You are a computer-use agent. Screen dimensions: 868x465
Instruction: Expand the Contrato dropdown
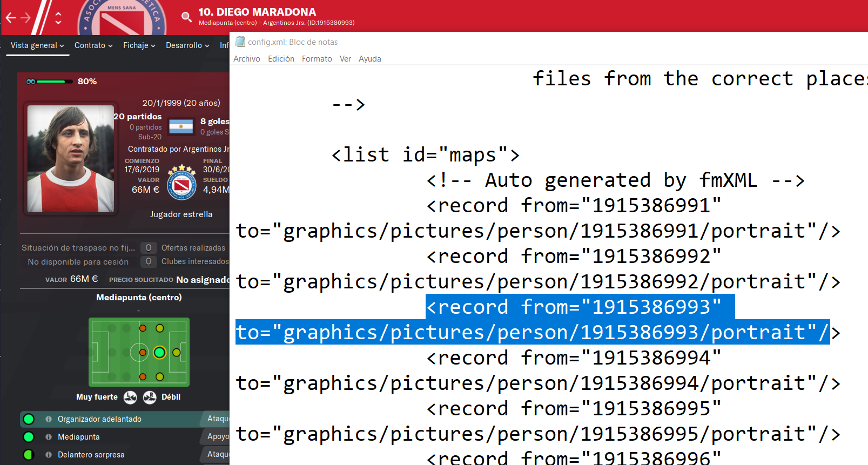click(x=93, y=45)
